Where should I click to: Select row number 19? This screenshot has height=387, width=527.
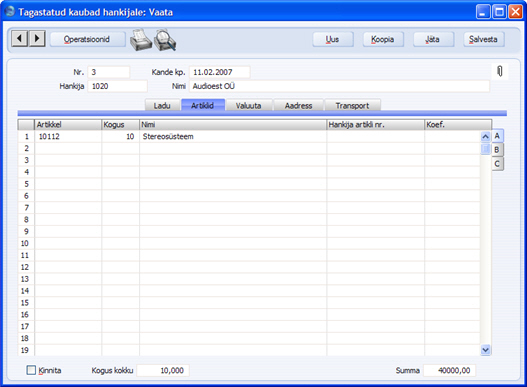26,350
